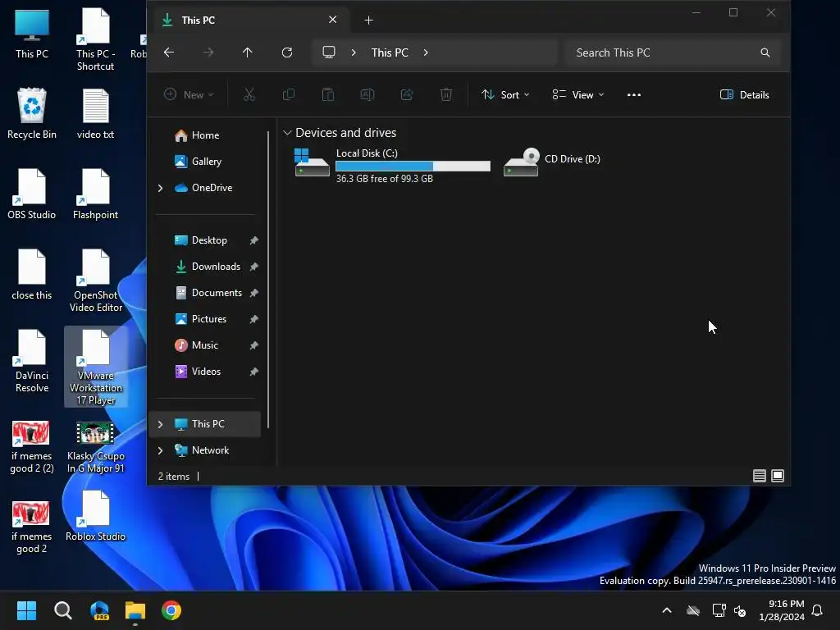This screenshot has width=840, height=630.
Task: Open Microsoft Edge from taskbar
Action: (x=99, y=610)
